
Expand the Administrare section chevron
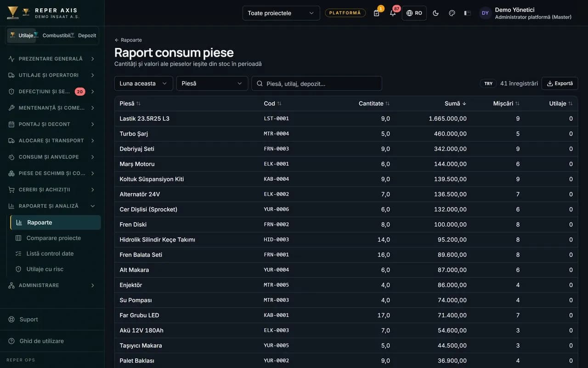(x=92, y=285)
